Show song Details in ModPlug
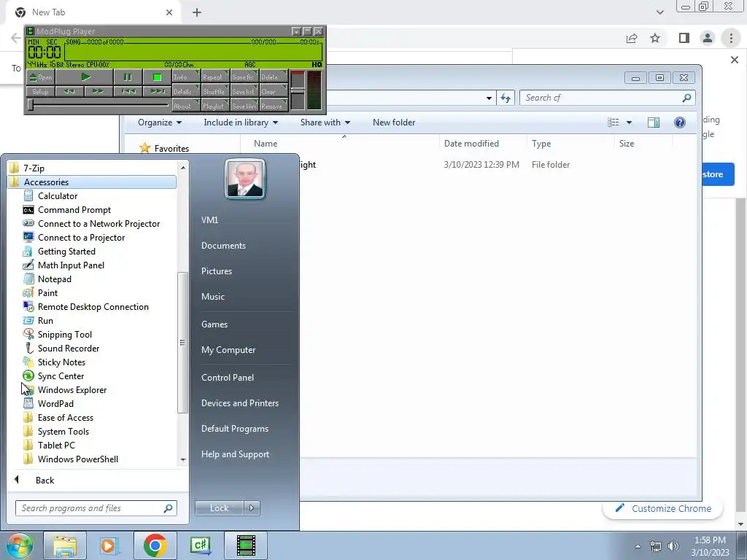This screenshot has width=747, height=560. [x=185, y=91]
